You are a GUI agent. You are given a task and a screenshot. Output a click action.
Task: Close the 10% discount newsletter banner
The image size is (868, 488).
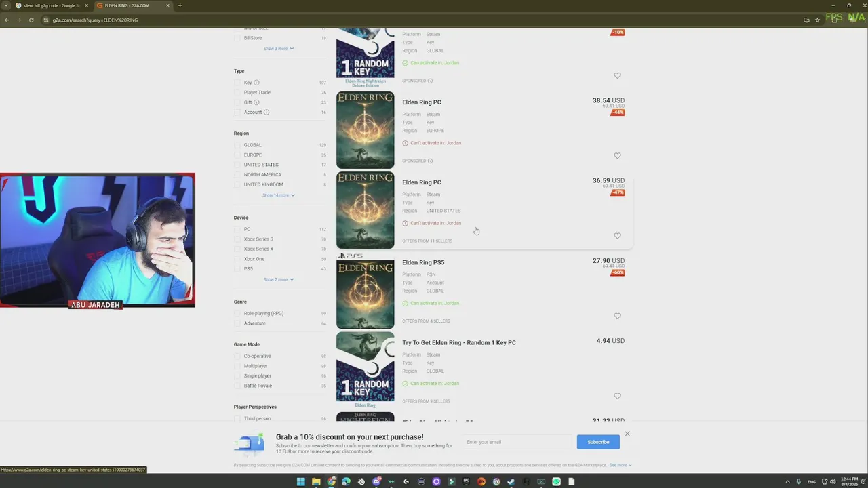(627, 434)
